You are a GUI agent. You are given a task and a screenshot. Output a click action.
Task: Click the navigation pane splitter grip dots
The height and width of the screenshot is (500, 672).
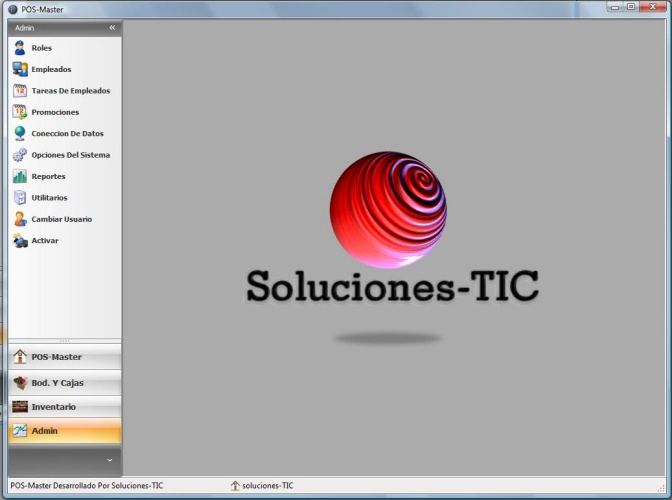[65, 341]
